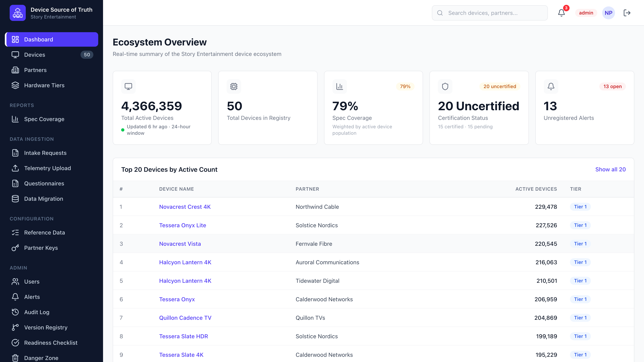
Task: Click the Version Registry branch icon
Action: pos(15,327)
